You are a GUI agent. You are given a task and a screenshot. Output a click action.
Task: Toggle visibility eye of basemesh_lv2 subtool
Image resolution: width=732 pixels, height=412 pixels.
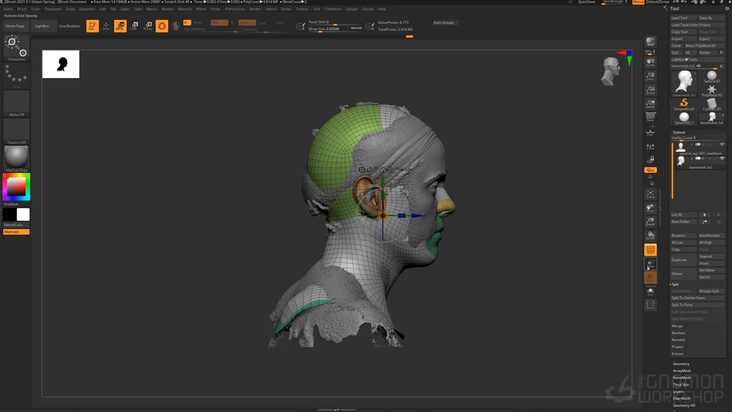pyautogui.click(x=722, y=159)
